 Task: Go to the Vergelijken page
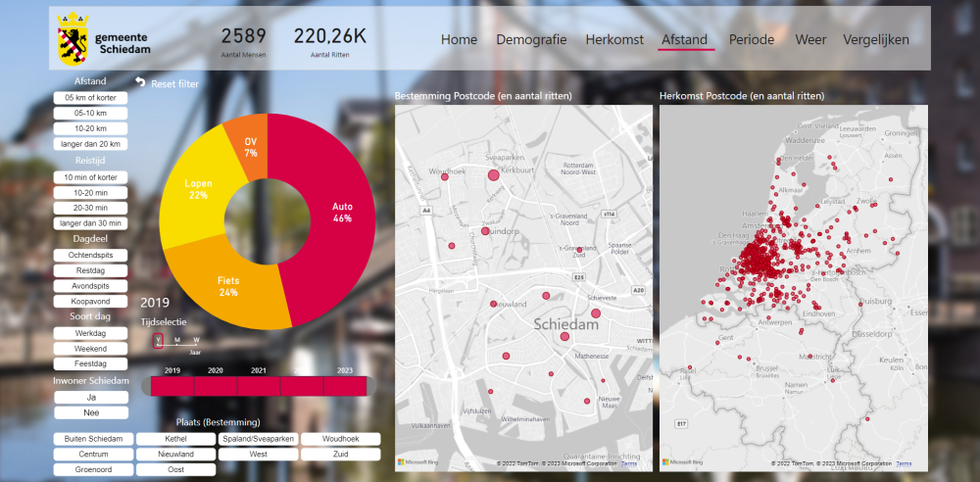coord(875,40)
